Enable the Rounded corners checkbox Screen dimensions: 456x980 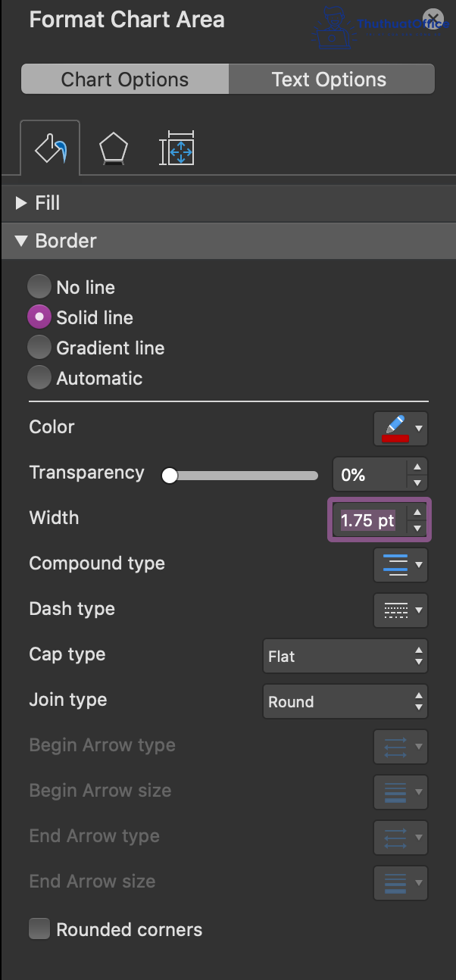coord(39,929)
